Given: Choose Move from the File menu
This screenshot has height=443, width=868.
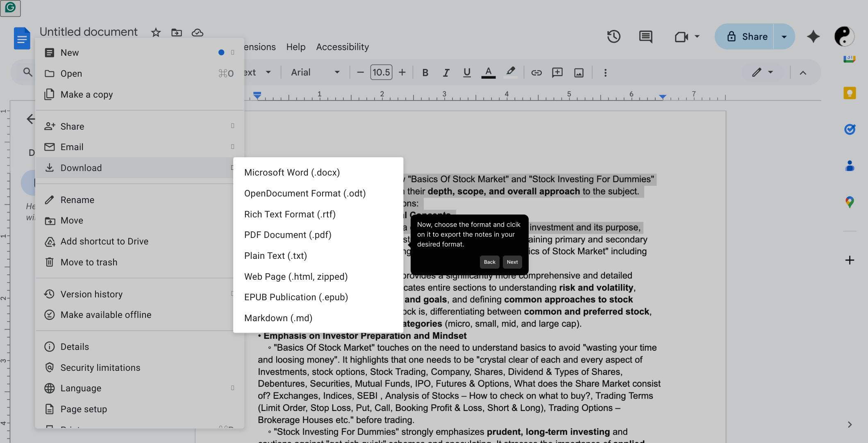Looking at the screenshot, I should click(x=135, y=220).
